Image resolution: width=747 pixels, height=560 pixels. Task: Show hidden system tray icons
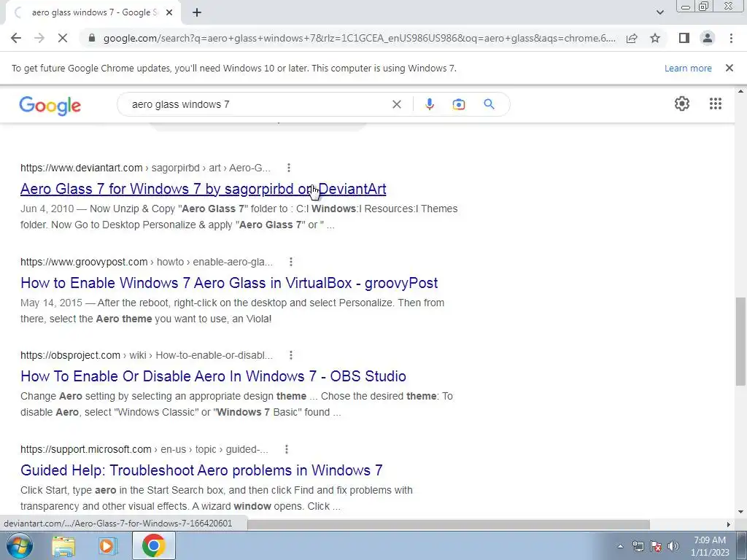[620, 546]
